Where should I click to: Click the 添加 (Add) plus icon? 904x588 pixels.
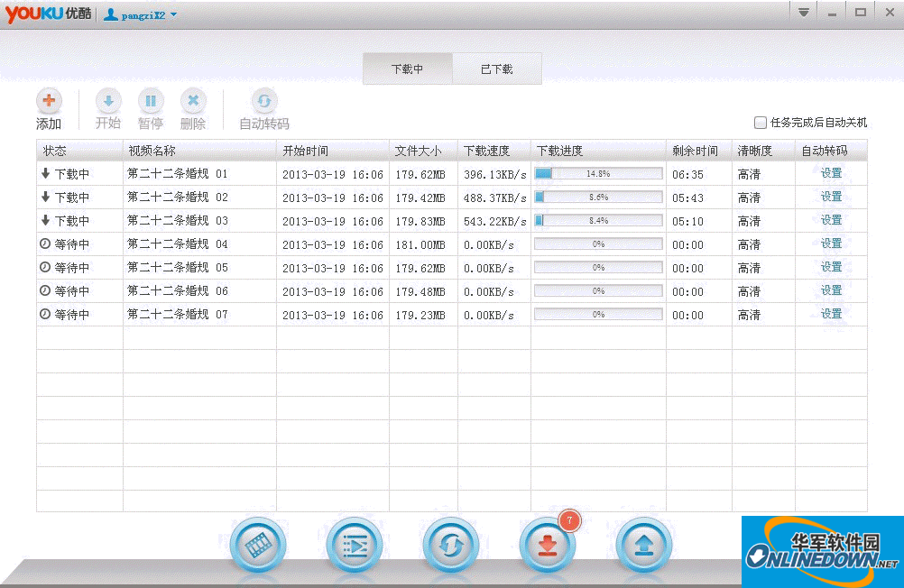pyautogui.click(x=49, y=102)
